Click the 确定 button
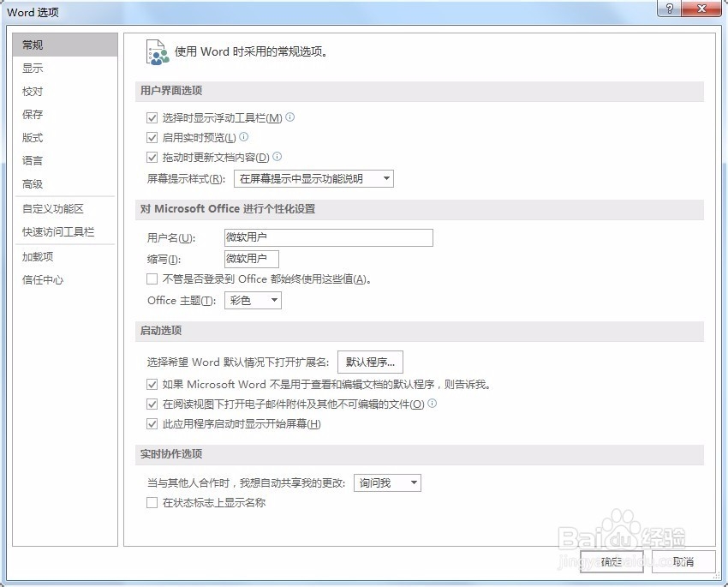This screenshot has width=728, height=587. point(612,562)
